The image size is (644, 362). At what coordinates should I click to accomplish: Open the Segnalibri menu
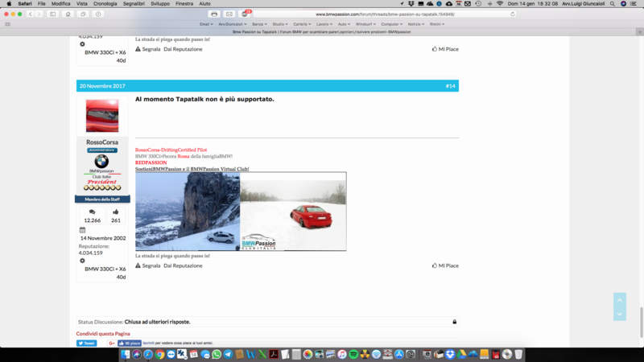point(134,4)
